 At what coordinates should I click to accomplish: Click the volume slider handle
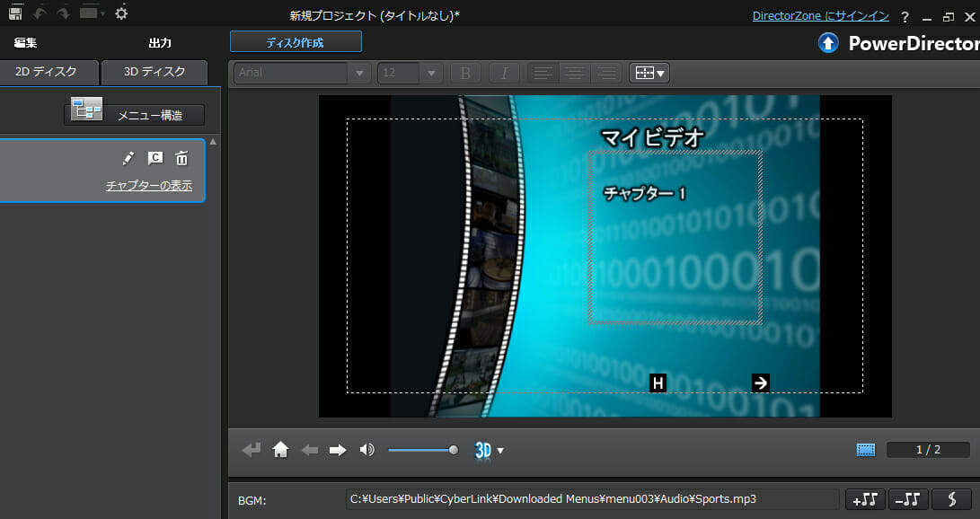tap(454, 450)
